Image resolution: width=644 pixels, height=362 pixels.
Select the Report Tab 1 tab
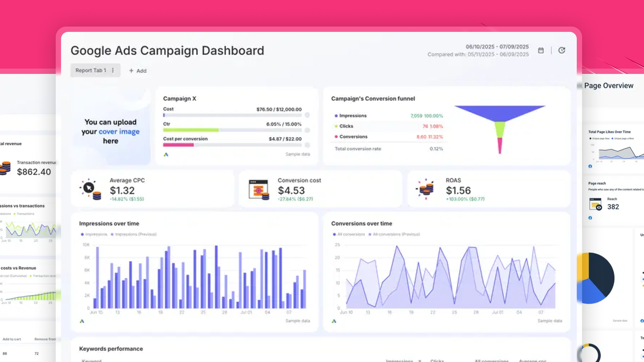click(91, 70)
